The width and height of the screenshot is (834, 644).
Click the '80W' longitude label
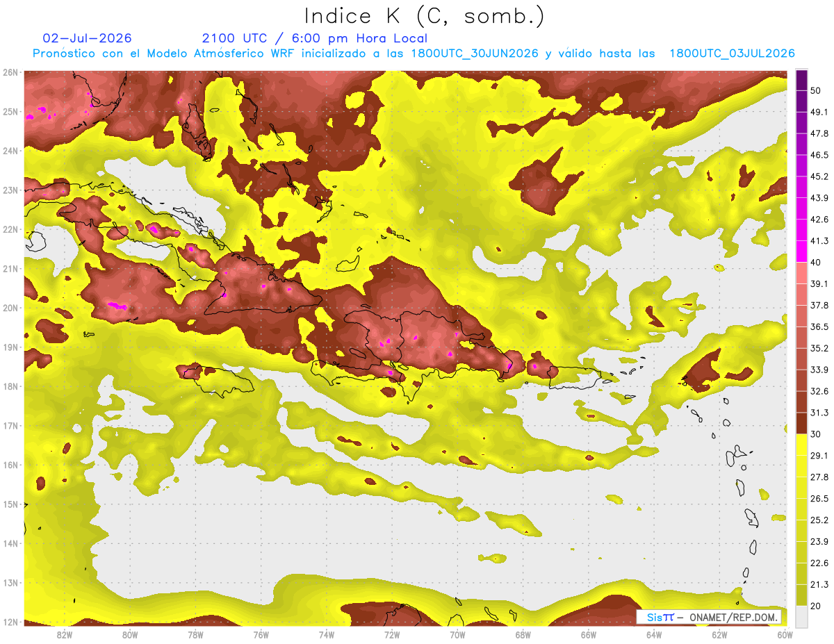coord(130,634)
